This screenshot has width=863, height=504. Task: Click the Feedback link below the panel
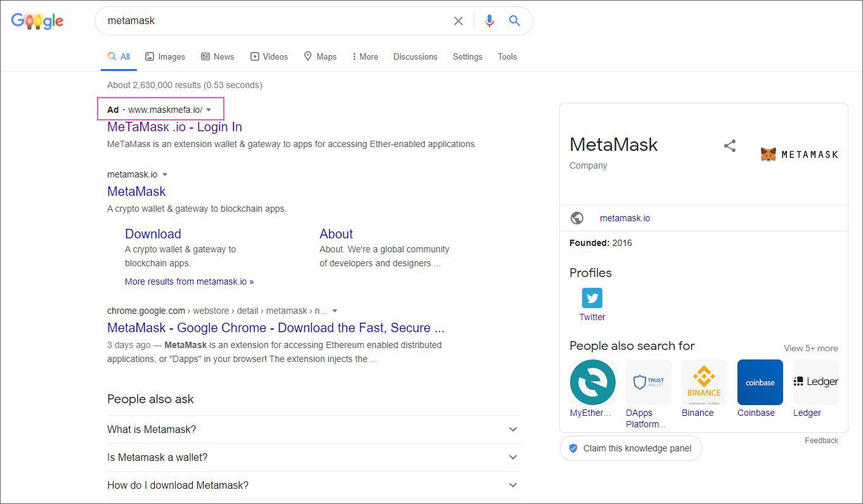821,441
